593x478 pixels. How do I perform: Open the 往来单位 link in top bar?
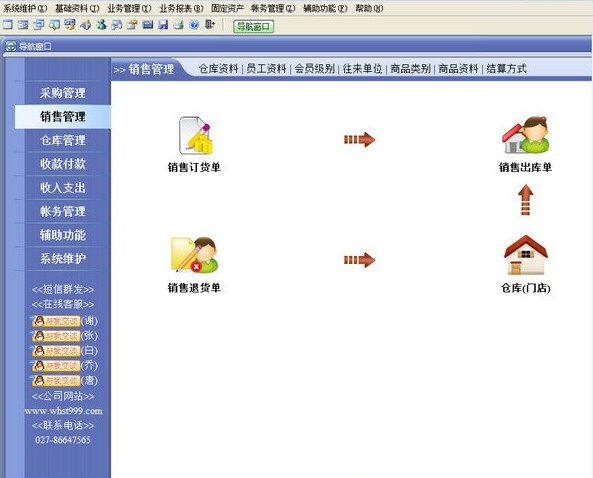[x=362, y=69]
